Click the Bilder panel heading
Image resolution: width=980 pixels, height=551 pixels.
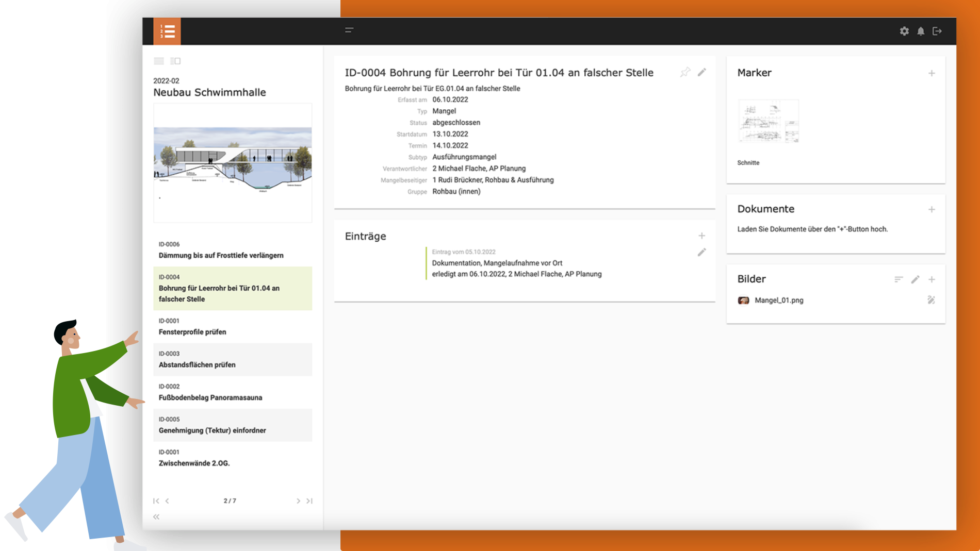(751, 279)
